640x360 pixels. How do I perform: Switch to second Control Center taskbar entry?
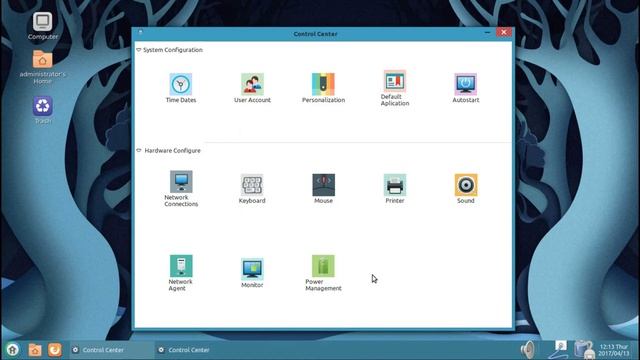point(197,350)
